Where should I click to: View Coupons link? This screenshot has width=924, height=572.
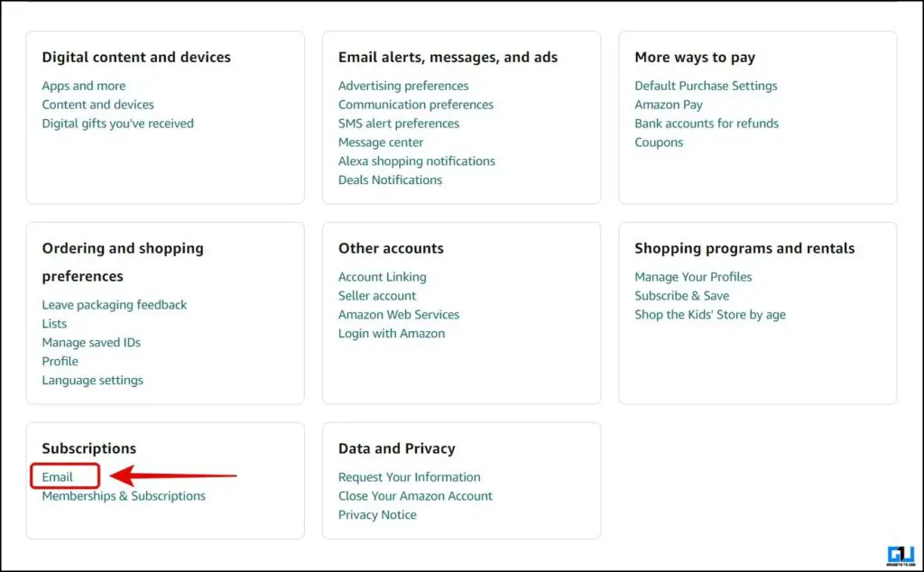tap(659, 143)
